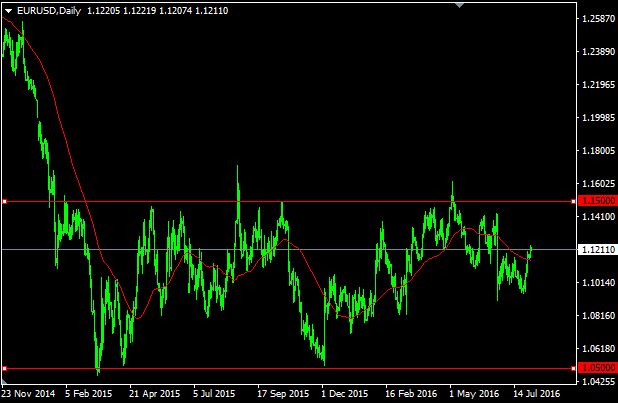618x403 pixels.
Task: Click the red 1.05000 price label
Action: click(598, 368)
